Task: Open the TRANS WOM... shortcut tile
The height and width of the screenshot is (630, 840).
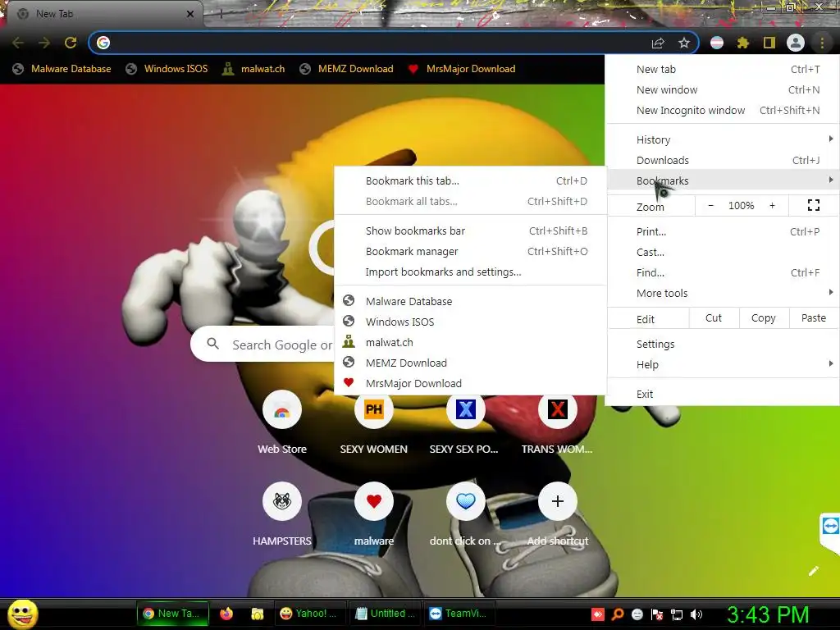Action: (558, 410)
